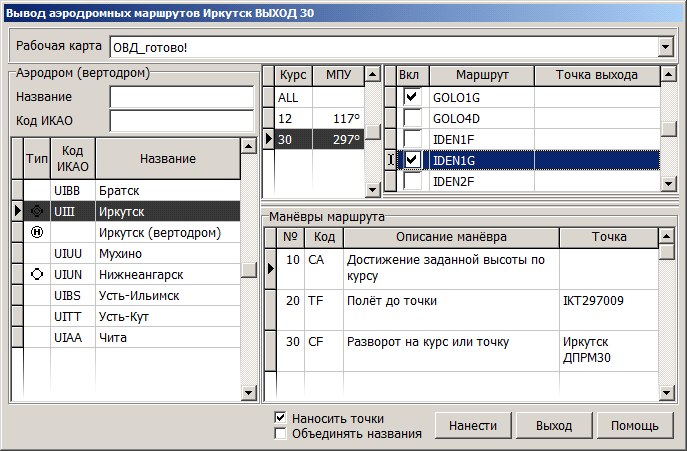This screenshot has width=687, height=451.
Task: Sort by the Название column header
Action: pyautogui.click(x=167, y=159)
